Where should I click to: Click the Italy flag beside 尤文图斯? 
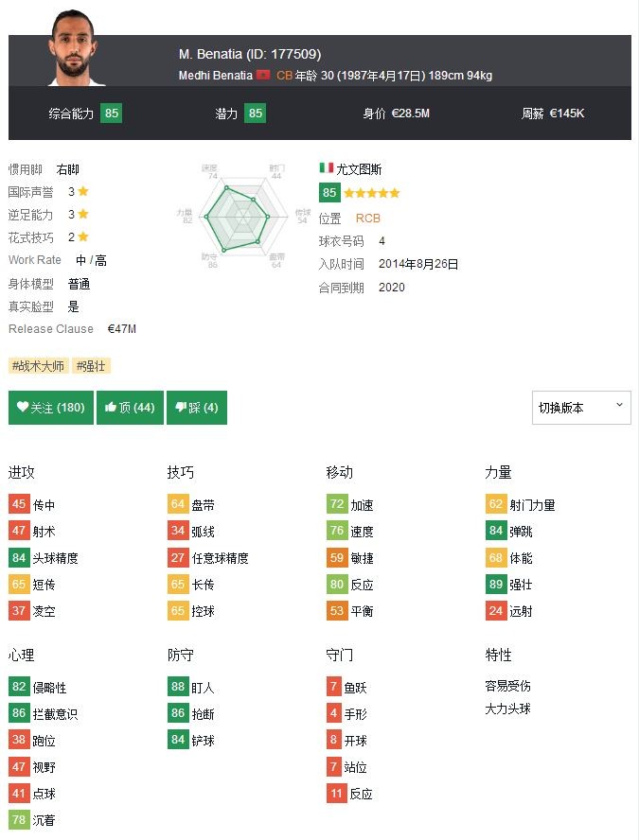point(327,168)
